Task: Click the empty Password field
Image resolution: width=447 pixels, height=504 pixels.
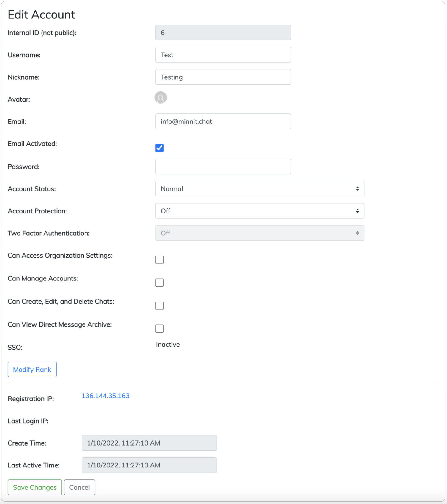Action: pos(223,167)
